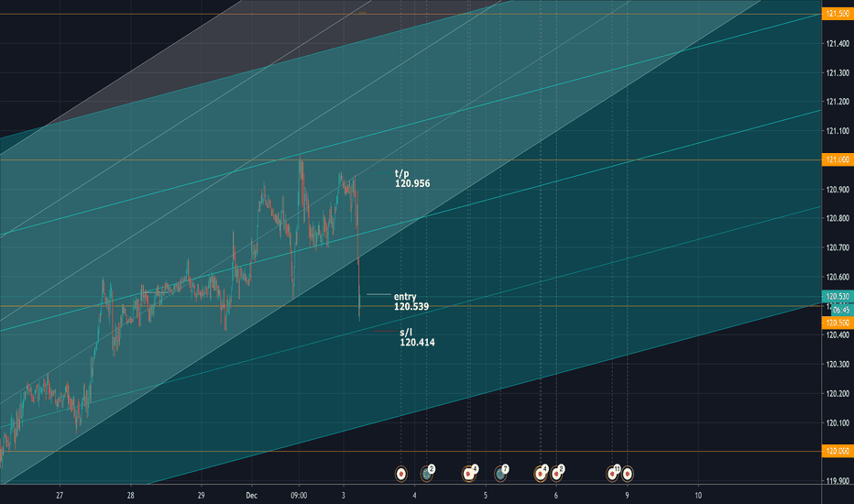This screenshot has width=854, height=504.
Task: Open the unbadged event icon above date 9
Action: click(x=628, y=475)
